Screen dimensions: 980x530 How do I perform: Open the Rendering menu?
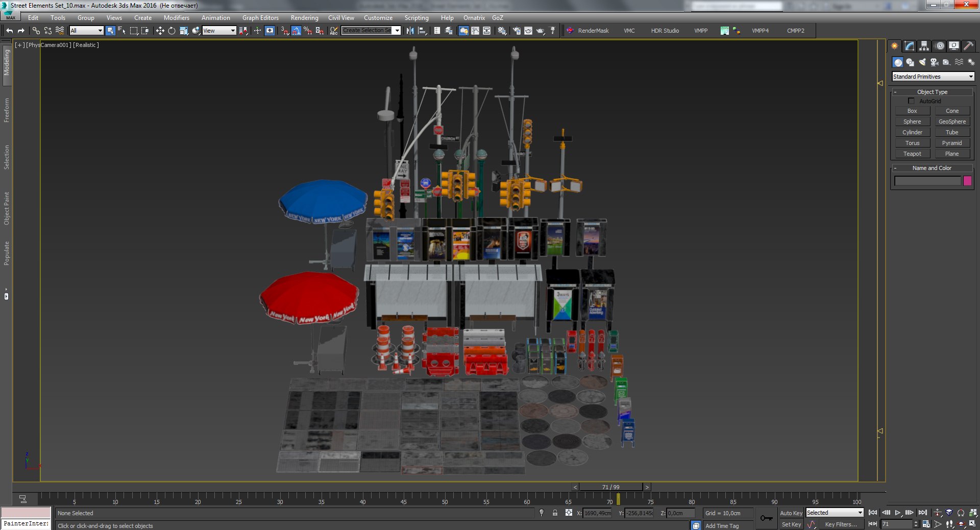(x=304, y=18)
